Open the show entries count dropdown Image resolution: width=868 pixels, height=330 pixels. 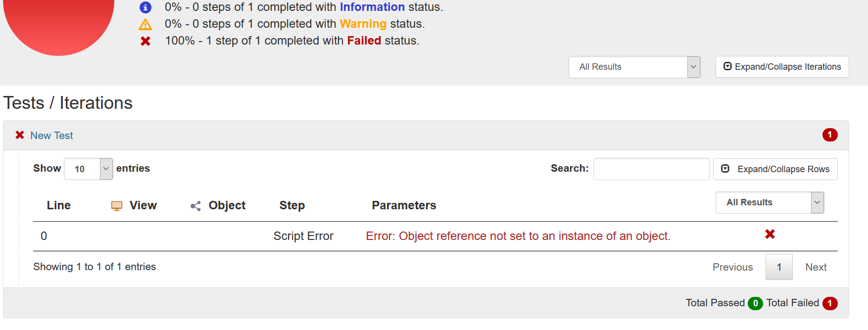pyautogui.click(x=89, y=169)
